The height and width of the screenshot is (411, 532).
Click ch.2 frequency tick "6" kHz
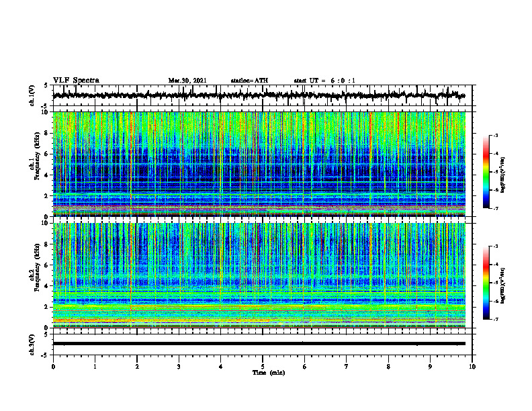tap(47, 265)
